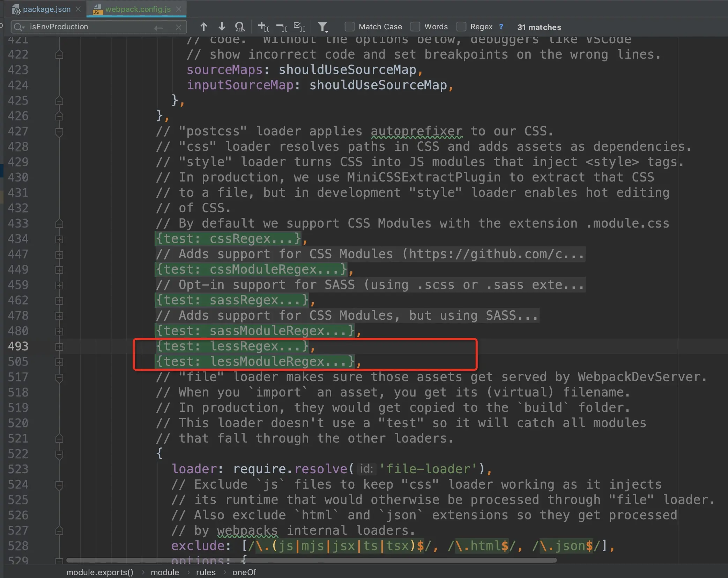Add selection for next occurrence icon
728x578 pixels.
pos(263,27)
